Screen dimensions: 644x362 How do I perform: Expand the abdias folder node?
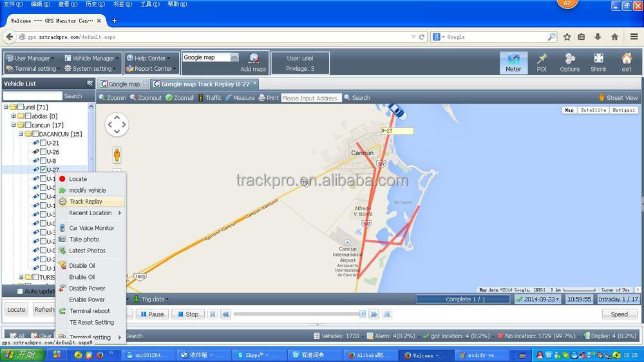13,116
